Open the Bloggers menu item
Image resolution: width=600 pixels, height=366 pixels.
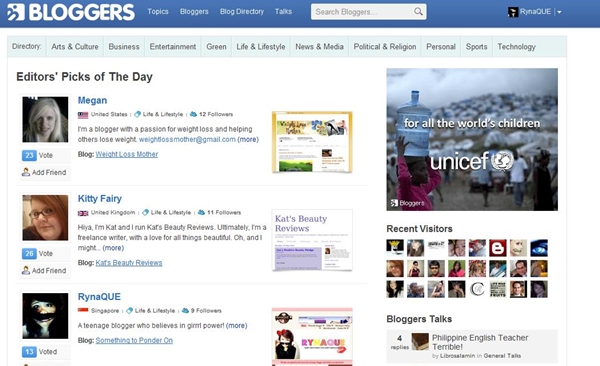point(194,11)
